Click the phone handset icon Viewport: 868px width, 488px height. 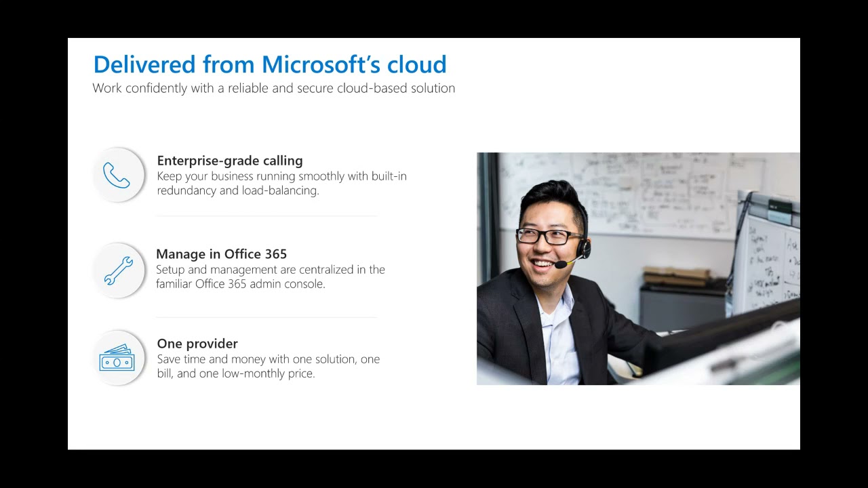tap(117, 175)
